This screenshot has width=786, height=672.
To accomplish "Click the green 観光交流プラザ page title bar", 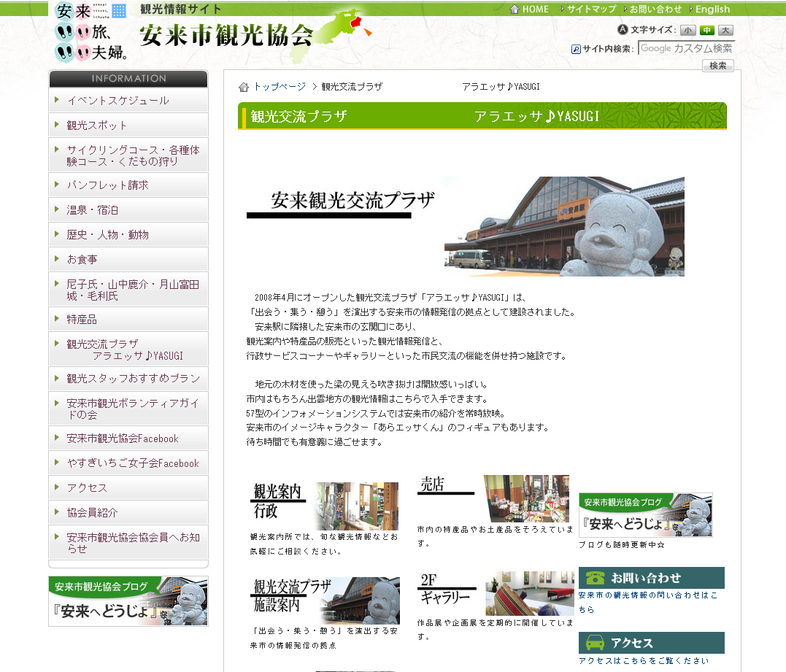I will pos(482,116).
